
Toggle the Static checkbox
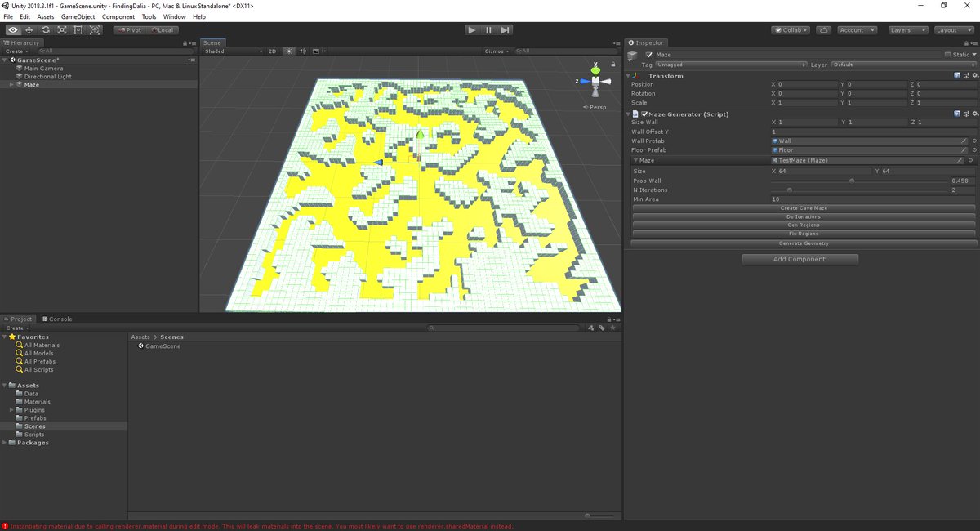(949, 55)
